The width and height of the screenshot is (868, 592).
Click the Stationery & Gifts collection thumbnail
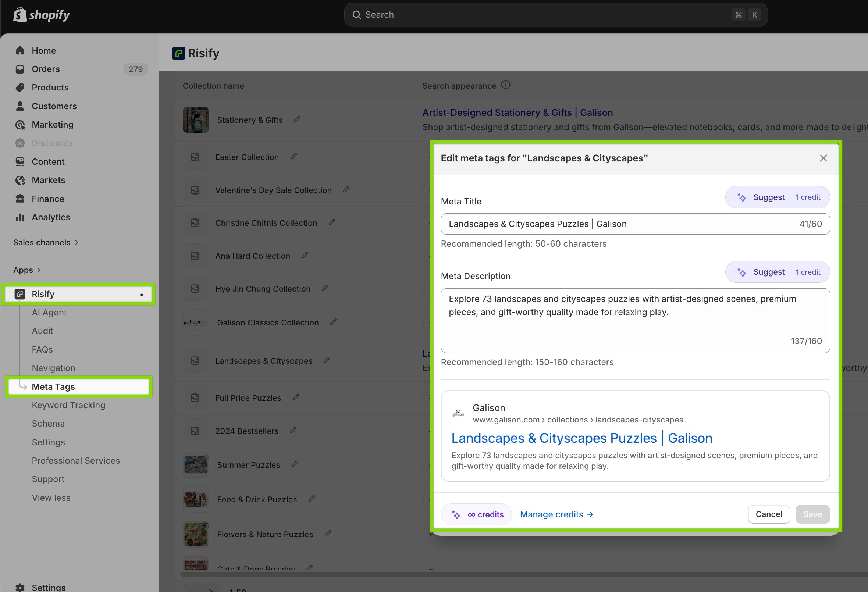point(196,120)
